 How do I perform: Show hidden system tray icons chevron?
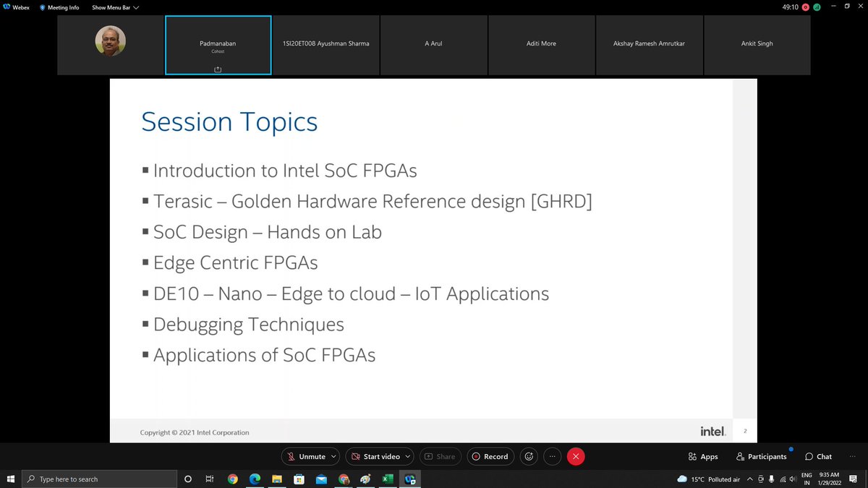[751, 479]
